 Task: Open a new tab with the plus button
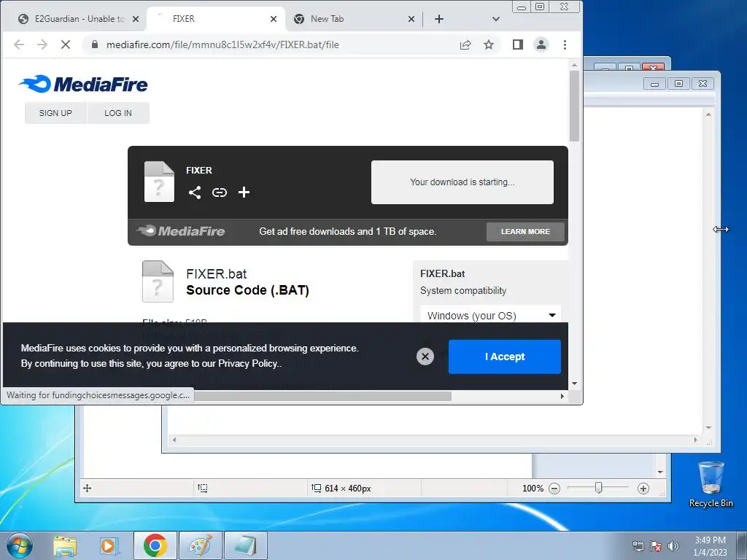pyautogui.click(x=439, y=19)
